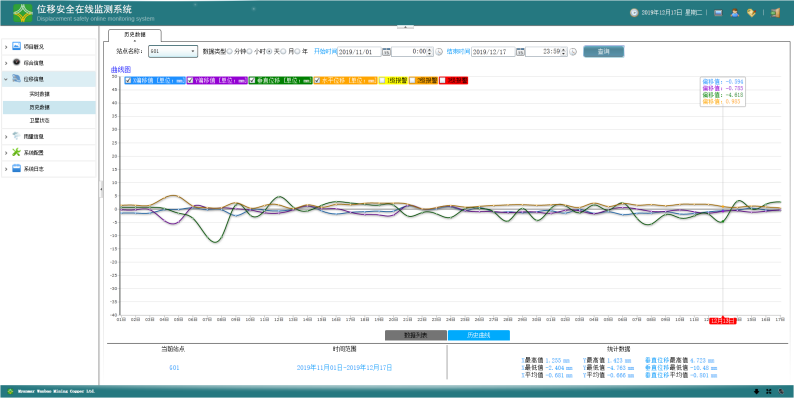Uncheck the blue X offset series checkbox

(x=128, y=81)
